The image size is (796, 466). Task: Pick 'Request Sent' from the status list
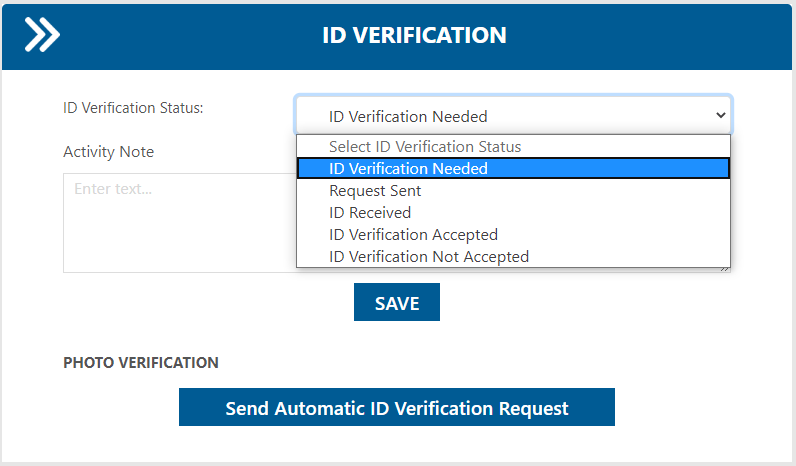(375, 191)
